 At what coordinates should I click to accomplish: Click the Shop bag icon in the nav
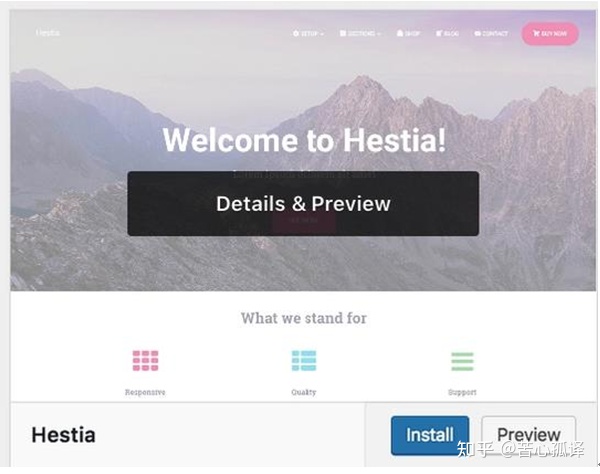(x=400, y=34)
